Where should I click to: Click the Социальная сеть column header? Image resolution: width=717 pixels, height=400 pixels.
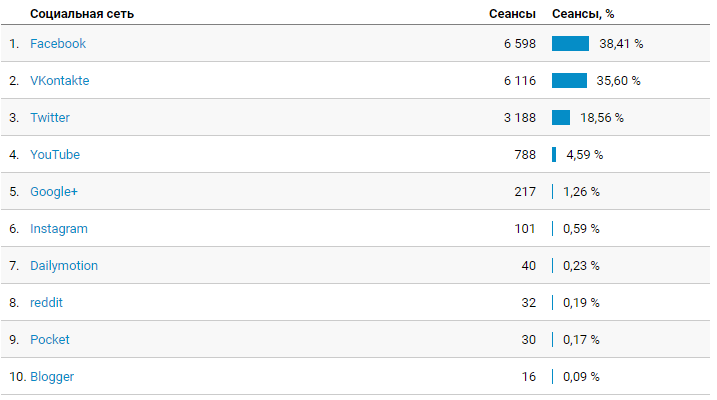point(82,14)
